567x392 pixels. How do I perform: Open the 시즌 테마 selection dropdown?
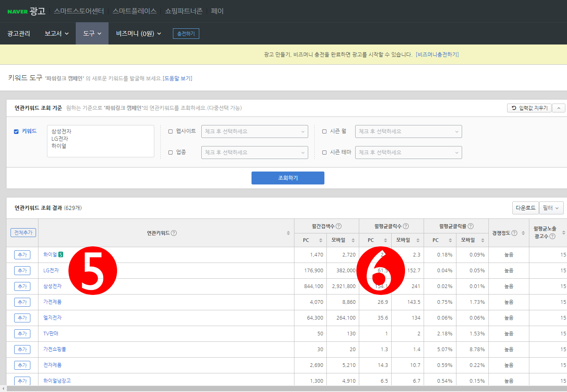coord(409,153)
